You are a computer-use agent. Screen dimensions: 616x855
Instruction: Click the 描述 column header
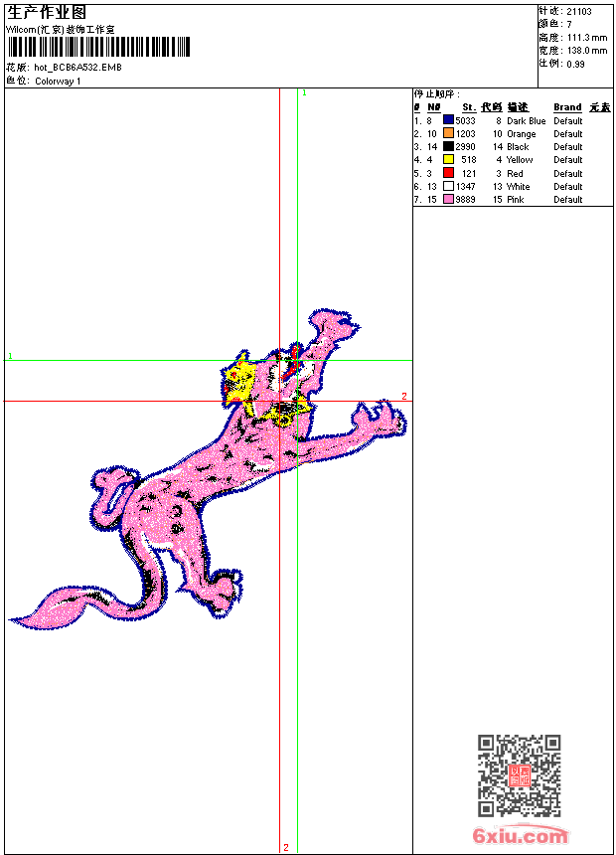pyautogui.click(x=518, y=107)
